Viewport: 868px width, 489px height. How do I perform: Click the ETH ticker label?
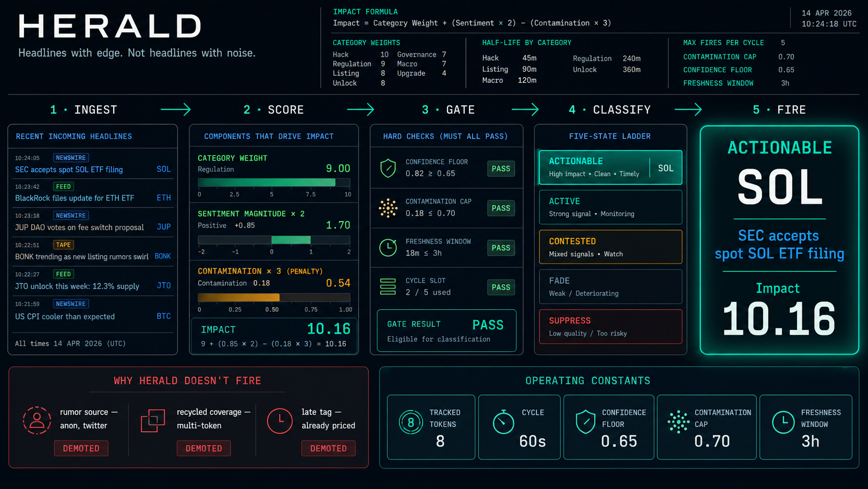click(x=164, y=197)
